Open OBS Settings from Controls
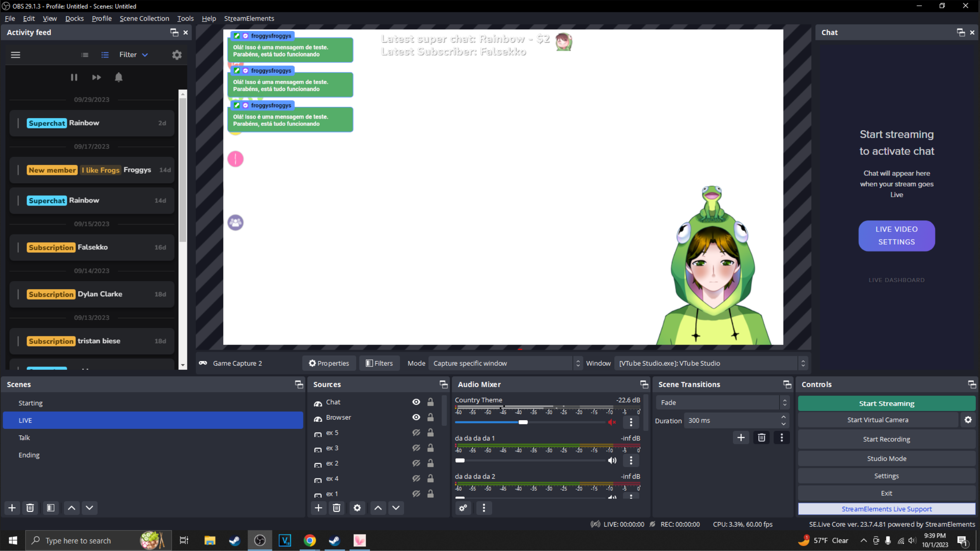This screenshot has height=551, width=980. click(886, 476)
